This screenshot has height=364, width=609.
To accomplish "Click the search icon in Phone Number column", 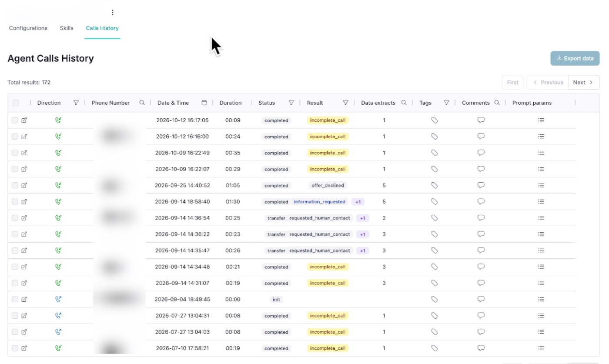I will pos(142,103).
